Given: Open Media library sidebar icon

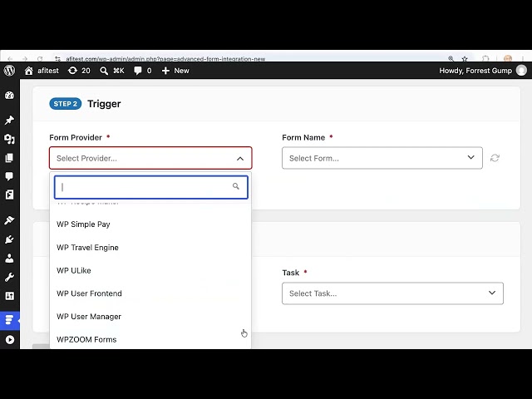Looking at the screenshot, I should [x=9, y=139].
